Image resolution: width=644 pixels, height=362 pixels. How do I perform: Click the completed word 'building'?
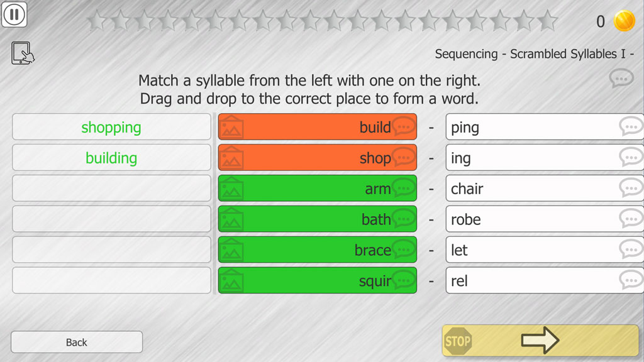[x=111, y=158]
